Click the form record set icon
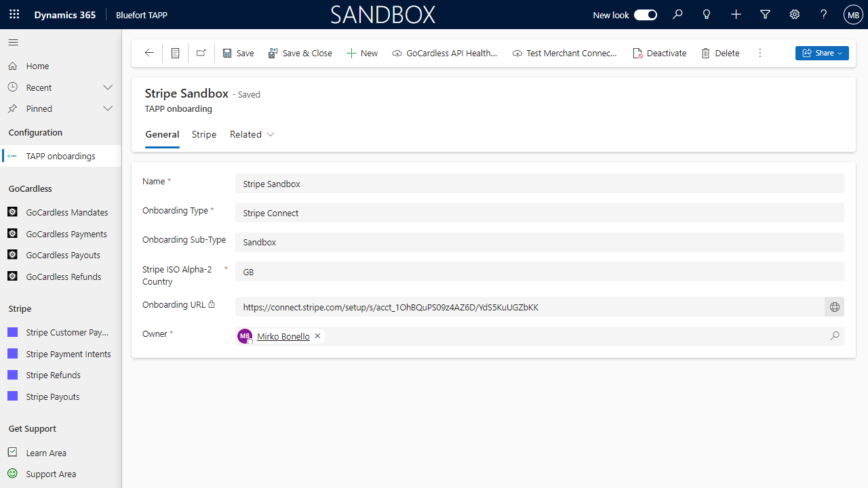Viewport: 868px width, 488px height. coord(175,53)
